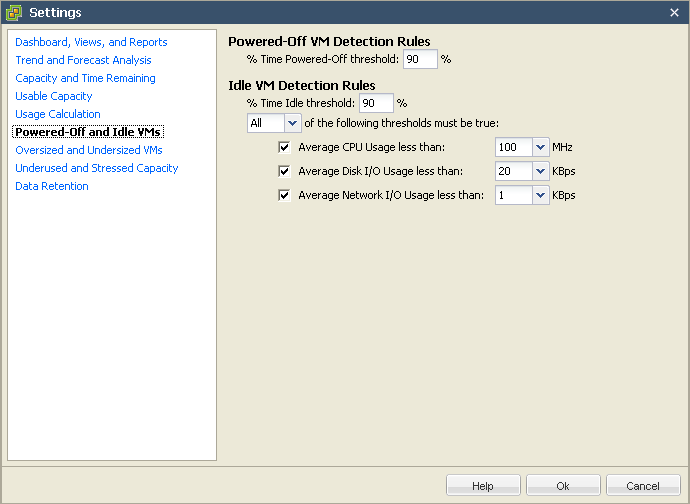Open Usable Capacity settings page

[x=54, y=96]
